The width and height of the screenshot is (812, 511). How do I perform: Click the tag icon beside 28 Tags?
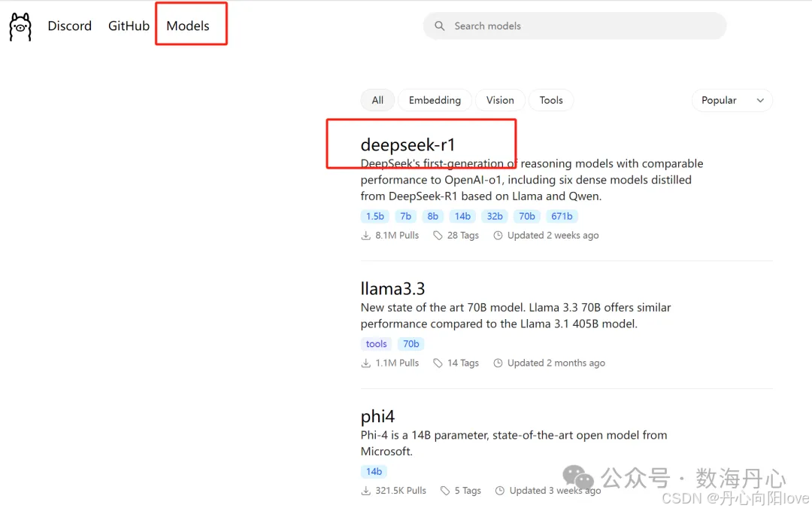438,236
